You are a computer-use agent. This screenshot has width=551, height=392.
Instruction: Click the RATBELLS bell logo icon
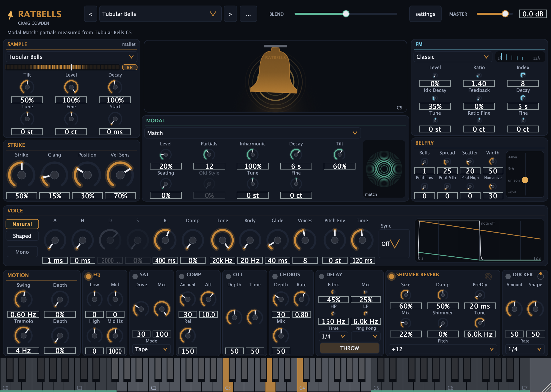pos(10,15)
